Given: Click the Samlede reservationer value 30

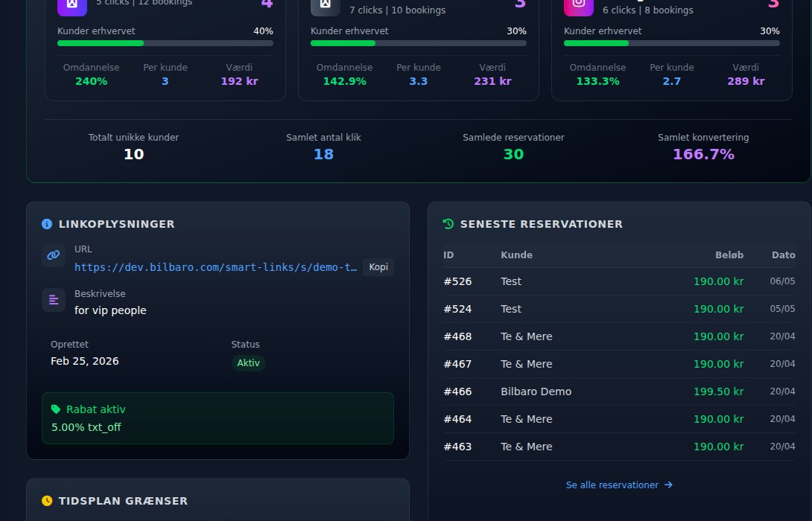Looking at the screenshot, I should click(x=514, y=154).
